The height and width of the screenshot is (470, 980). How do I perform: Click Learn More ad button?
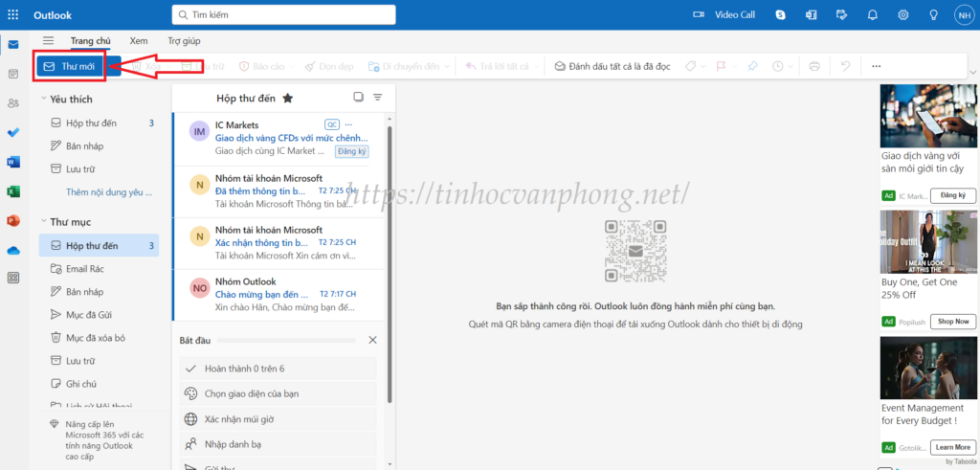(953, 447)
